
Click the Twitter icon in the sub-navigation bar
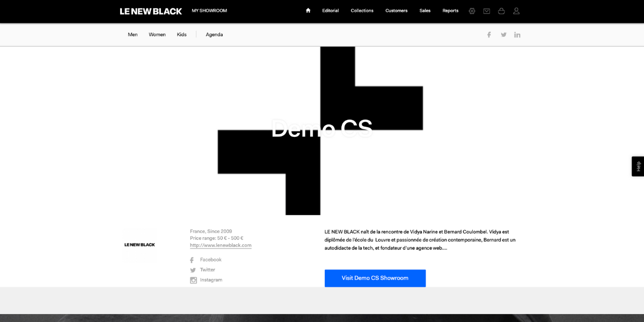[x=503, y=35]
